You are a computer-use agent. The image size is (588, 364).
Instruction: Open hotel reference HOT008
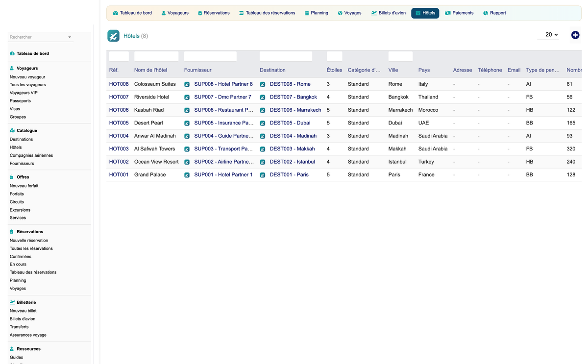tap(119, 84)
